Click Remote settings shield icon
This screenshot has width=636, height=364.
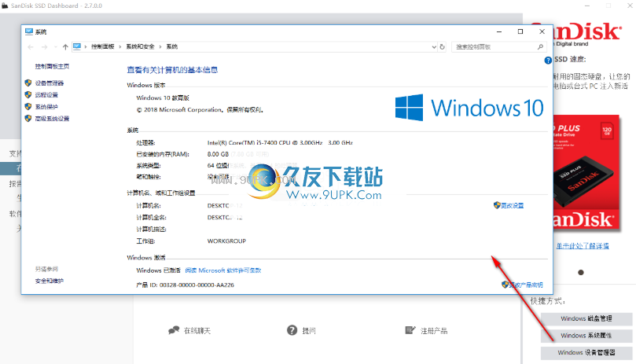click(28, 94)
